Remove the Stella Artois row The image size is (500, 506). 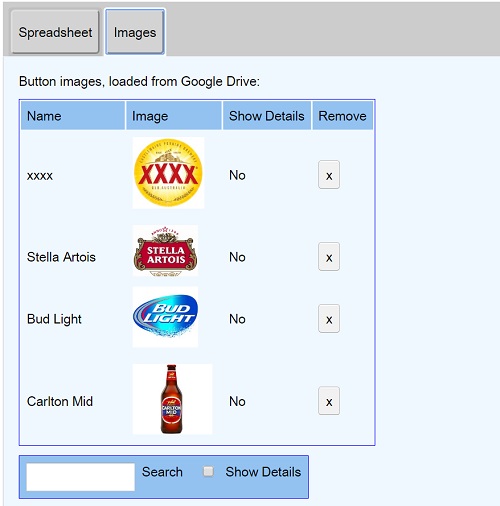[x=329, y=256]
